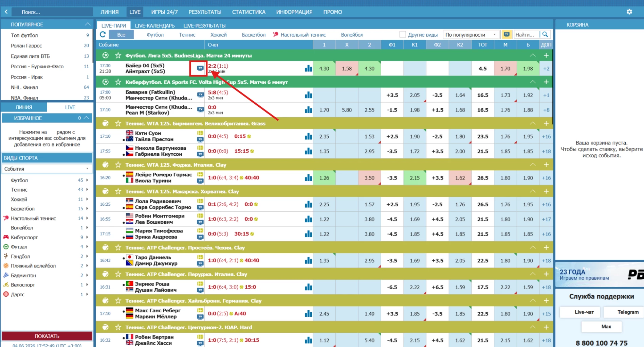Click the Футзал ball icon
The height and width of the screenshot is (347, 644).
(x=6, y=247)
